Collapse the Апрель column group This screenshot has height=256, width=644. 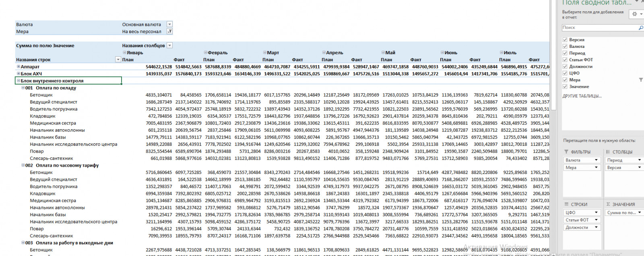pos(324,53)
